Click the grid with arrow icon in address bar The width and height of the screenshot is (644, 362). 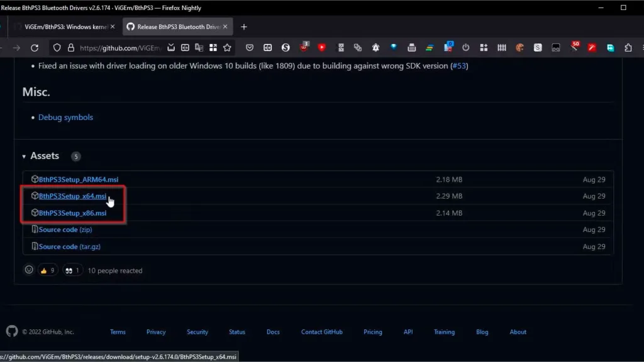pos(213,48)
